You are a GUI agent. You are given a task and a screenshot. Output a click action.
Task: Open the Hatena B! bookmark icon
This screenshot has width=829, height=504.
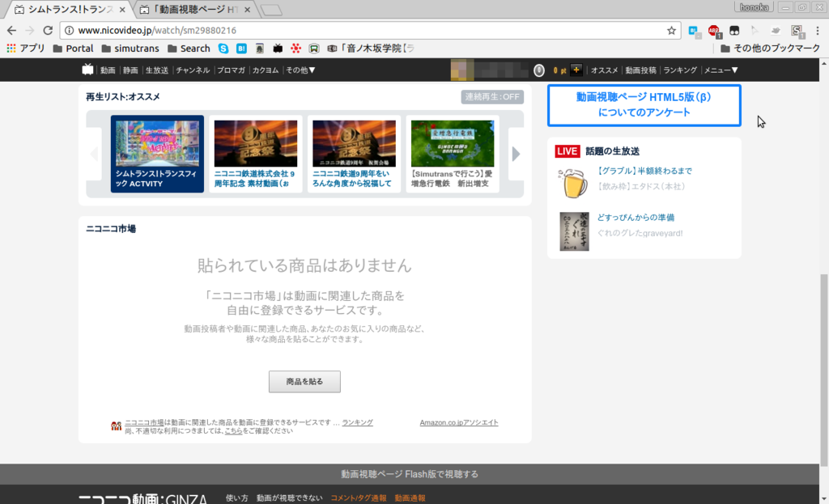tap(241, 49)
